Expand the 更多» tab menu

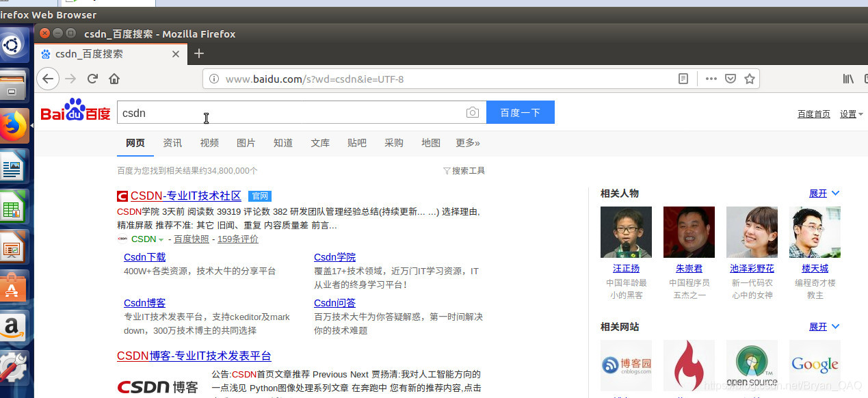click(468, 143)
